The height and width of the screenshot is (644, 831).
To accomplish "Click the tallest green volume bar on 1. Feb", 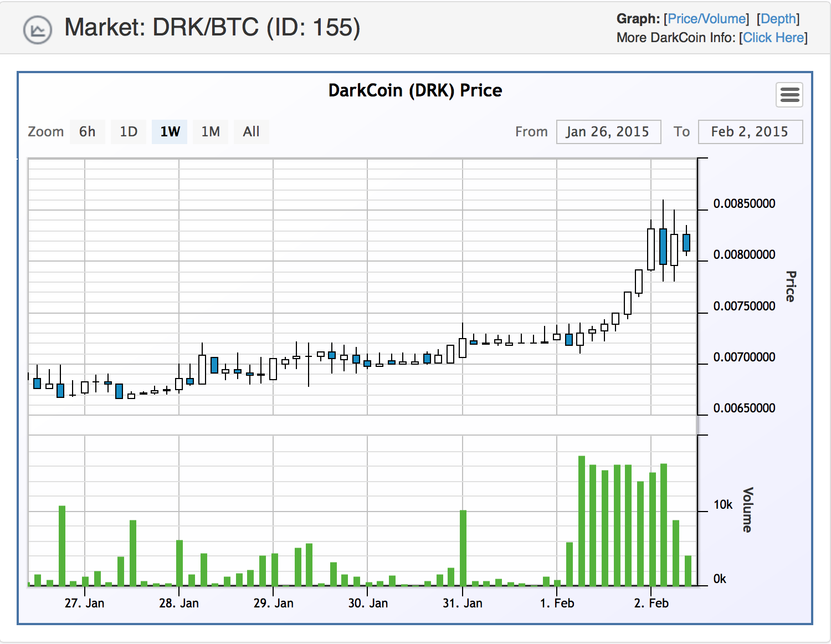I will [x=582, y=521].
